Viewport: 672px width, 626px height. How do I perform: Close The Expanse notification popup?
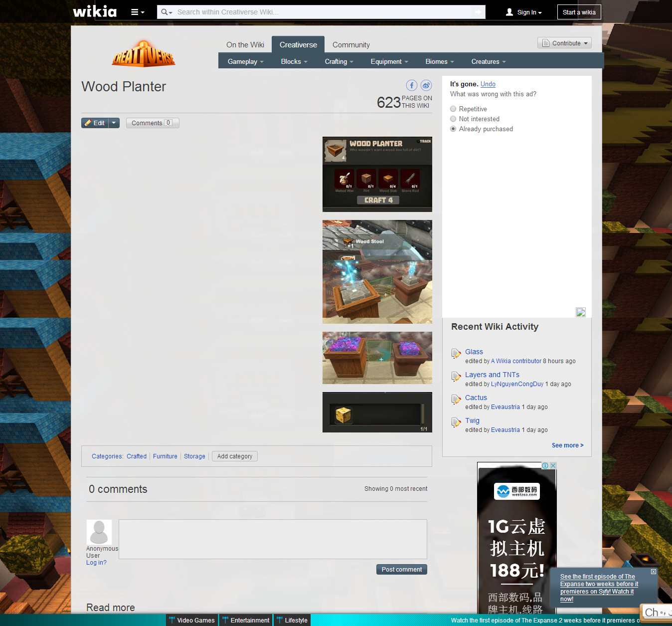tap(653, 572)
